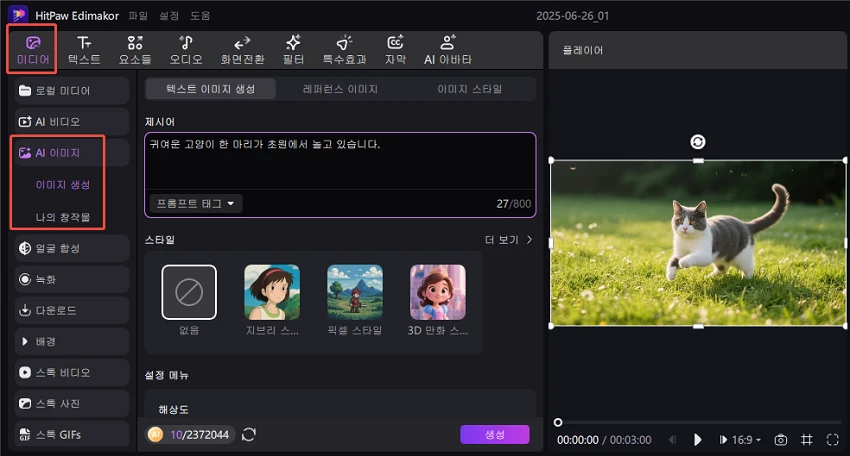This screenshot has width=850, height=456.
Task: Open 다운로드 in sidebar
Action: 72,310
